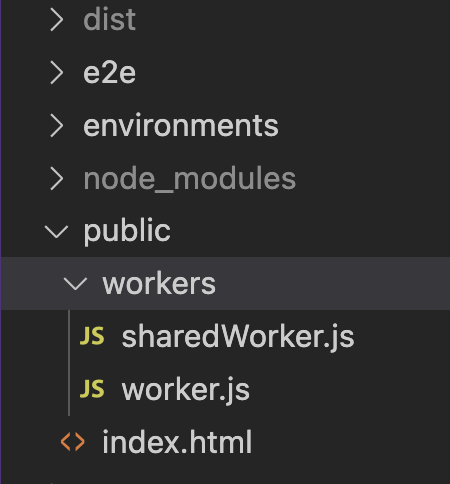The width and height of the screenshot is (450, 484).
Task: Expand the node_modules folder chevron
Action: [x=56, y=179]
